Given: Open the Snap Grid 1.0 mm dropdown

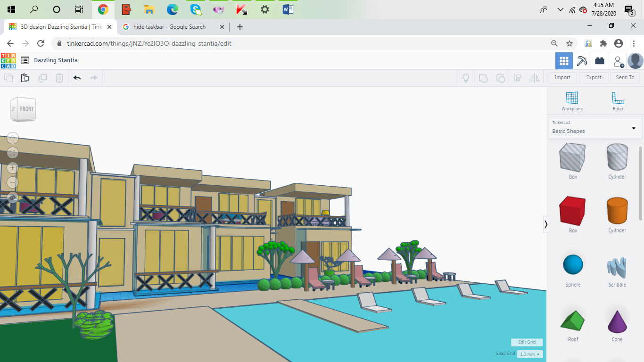Looking at the screenshot, I should [x=530, y=354].
